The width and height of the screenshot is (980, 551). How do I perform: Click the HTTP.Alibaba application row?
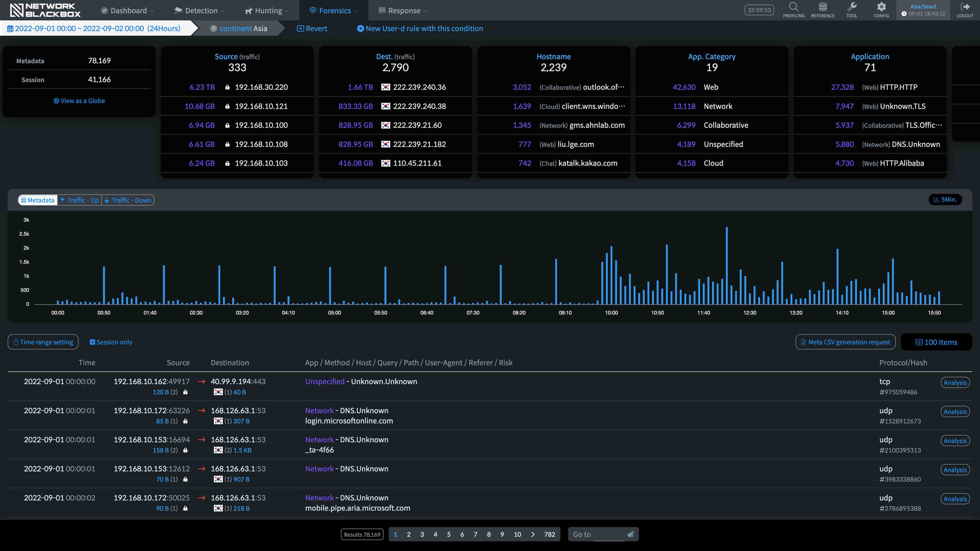coord(870,163)
